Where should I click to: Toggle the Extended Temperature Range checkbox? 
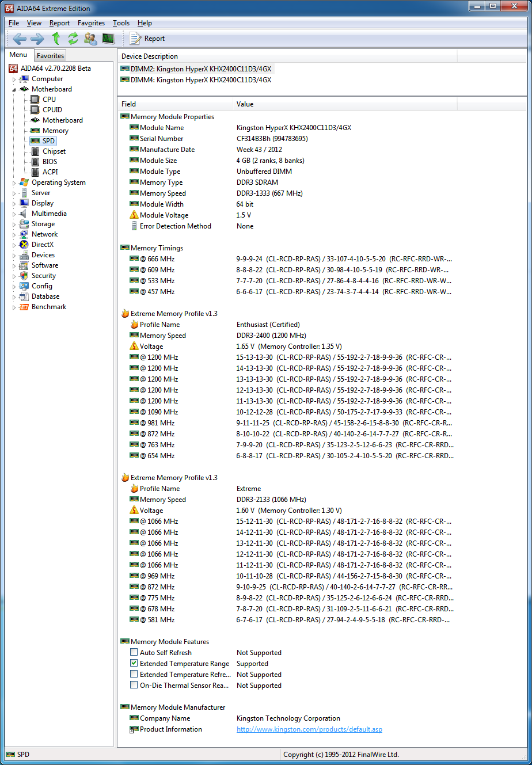134,663
